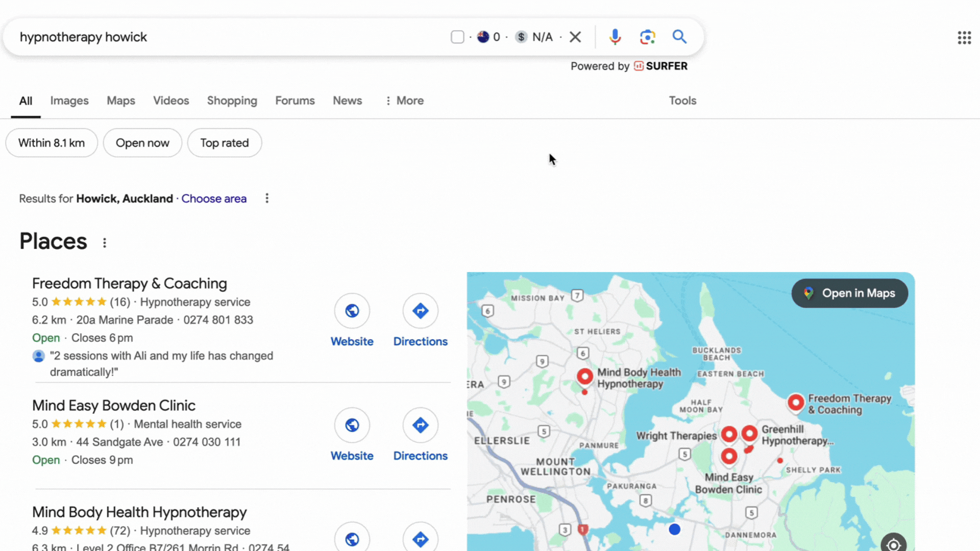Select the Mind Easy Bowden Clinic map pin
The height and width of the screenshot is (551, 980).
coord(729,456)
